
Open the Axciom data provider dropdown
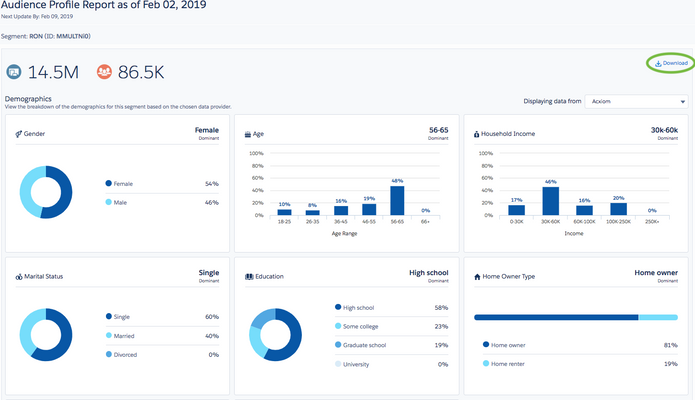click(636, 101)
